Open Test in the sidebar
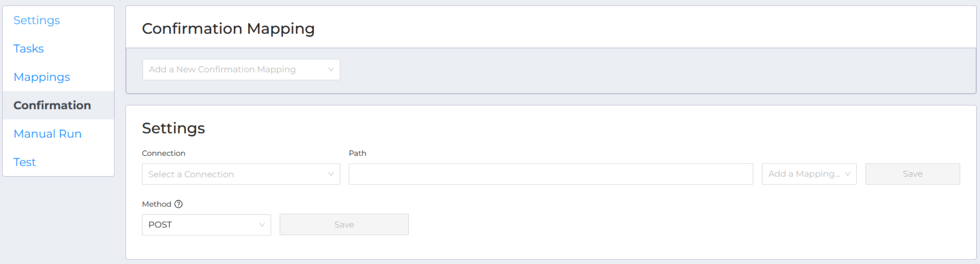The height and width of the screenshot is (264, 980). (x=24, y=162)
